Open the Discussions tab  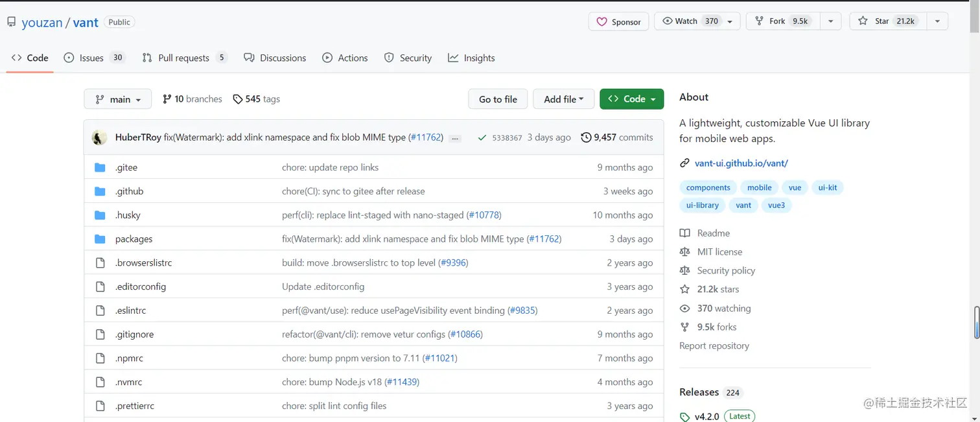pos(275,58)
